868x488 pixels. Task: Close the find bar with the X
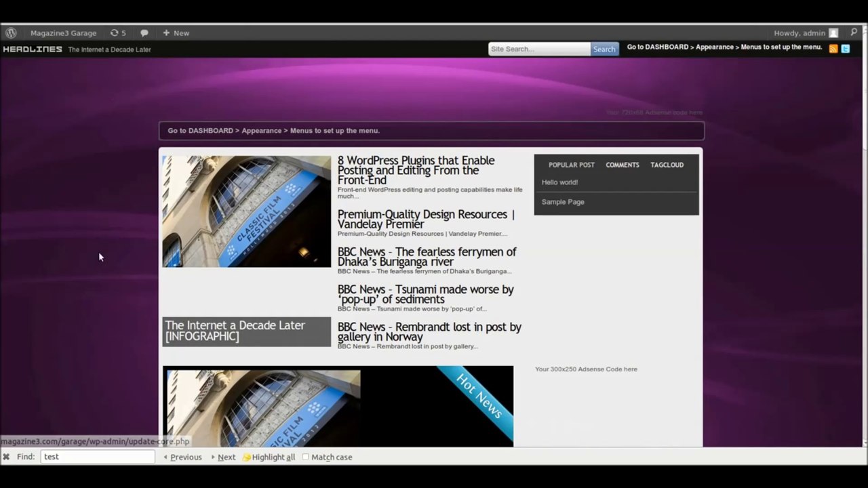click(6, 457)
